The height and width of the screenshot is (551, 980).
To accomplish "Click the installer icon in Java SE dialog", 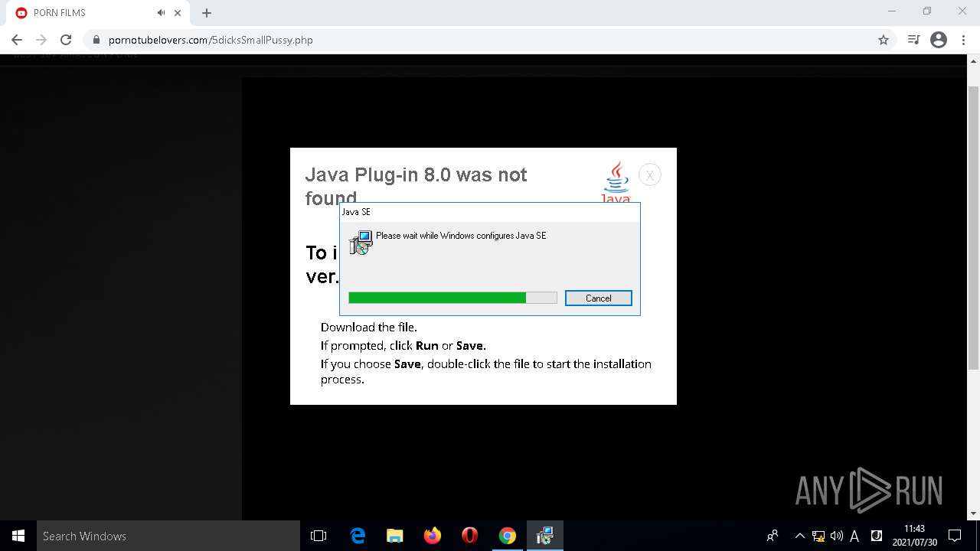I will [x=361, y=243].
